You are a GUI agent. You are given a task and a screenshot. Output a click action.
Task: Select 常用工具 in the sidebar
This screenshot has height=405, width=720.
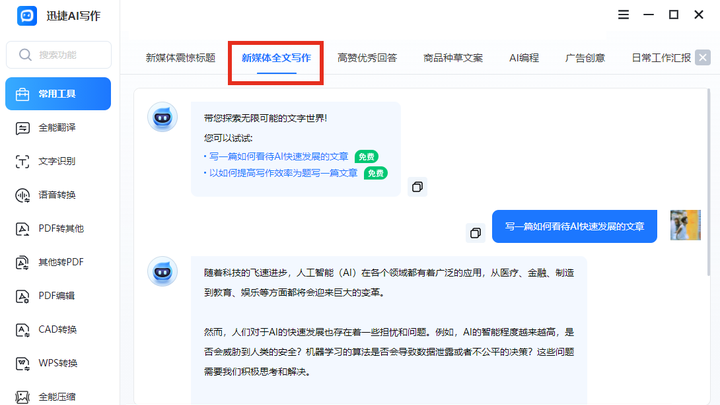(58, 94)
